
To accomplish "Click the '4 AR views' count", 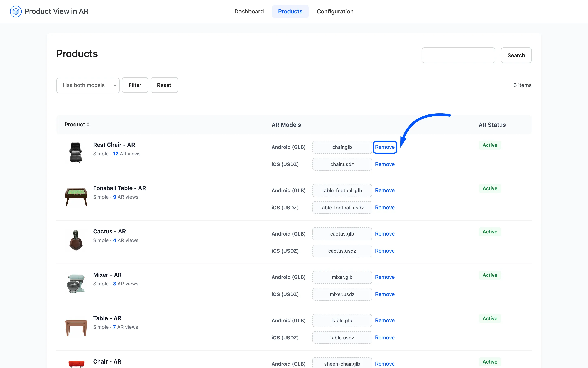I will click(x=126, y=240).
